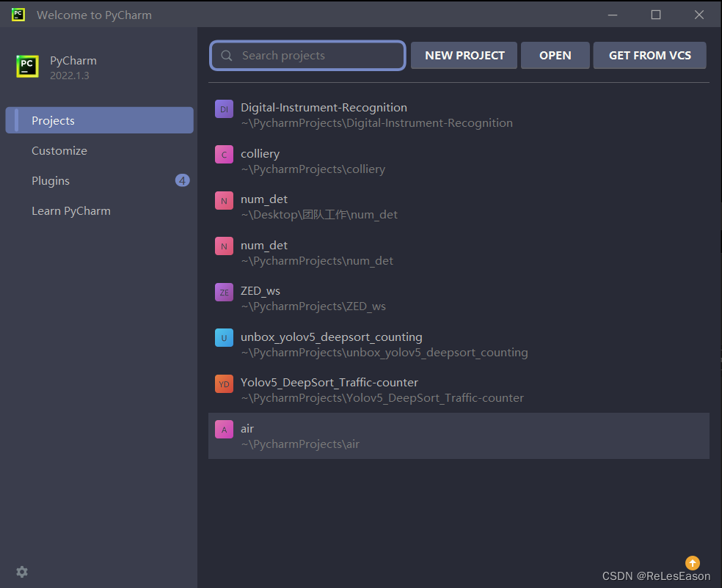Screen dimensions: 722x588
Task: Click the orange upward arrow icon
Action: click(x=693, y=562)
